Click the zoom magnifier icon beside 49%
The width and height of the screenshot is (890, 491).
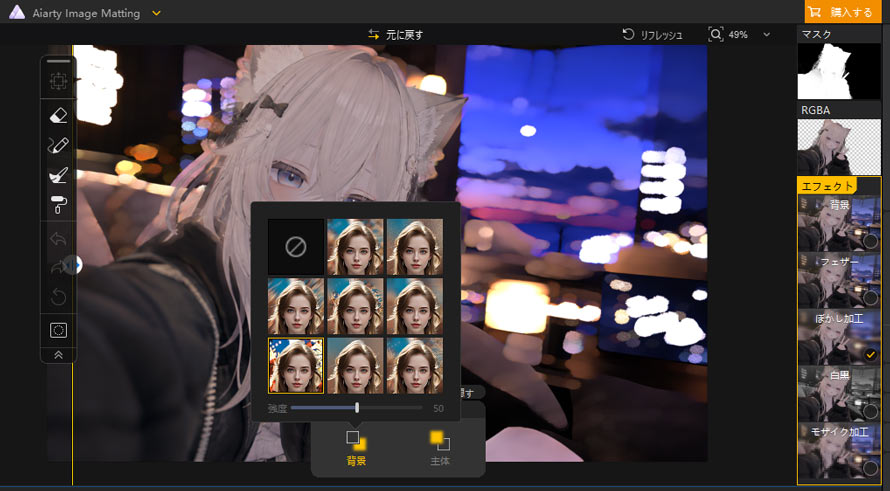click(716, 35)
